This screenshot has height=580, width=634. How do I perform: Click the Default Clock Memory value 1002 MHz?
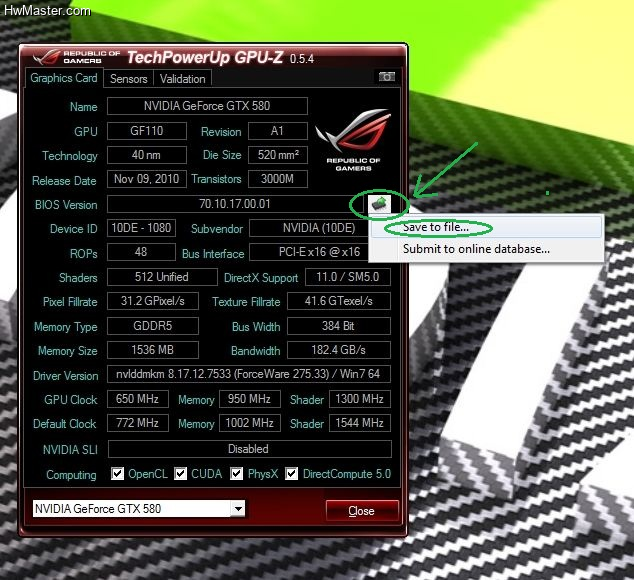pos(249,423)
